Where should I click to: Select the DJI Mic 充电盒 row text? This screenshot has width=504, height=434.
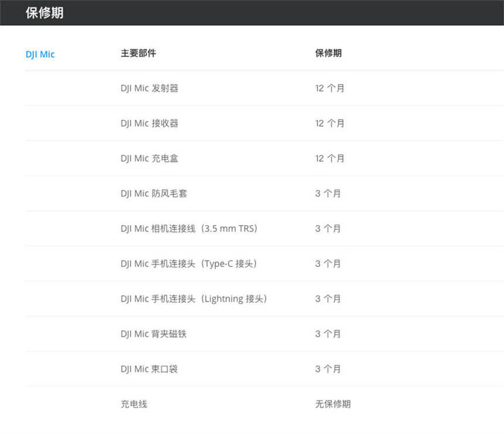pyautogui.click(x=149, y=158)
